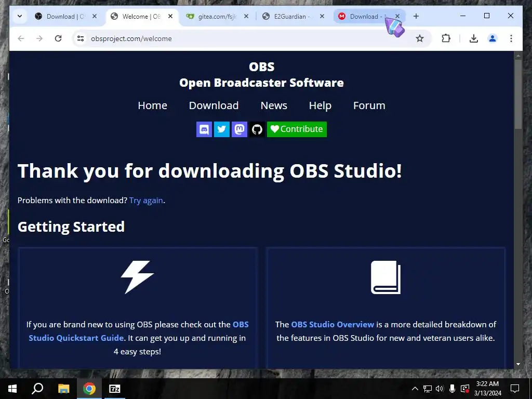Go to Home in site navigation
The width and height of the screenshot is (532, 399).
152,105
